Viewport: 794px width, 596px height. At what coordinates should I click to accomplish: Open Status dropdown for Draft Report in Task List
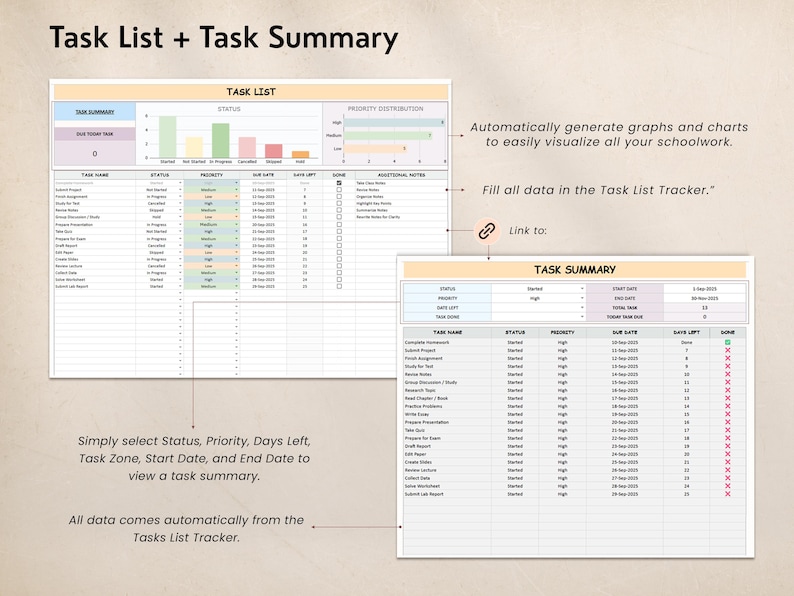180,246
